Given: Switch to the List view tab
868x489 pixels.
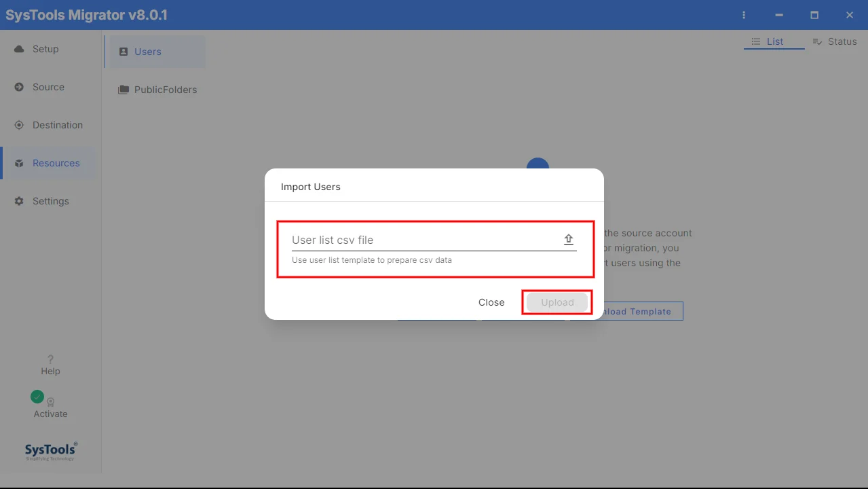Looking at the screenshot, I should pos(774,41).
